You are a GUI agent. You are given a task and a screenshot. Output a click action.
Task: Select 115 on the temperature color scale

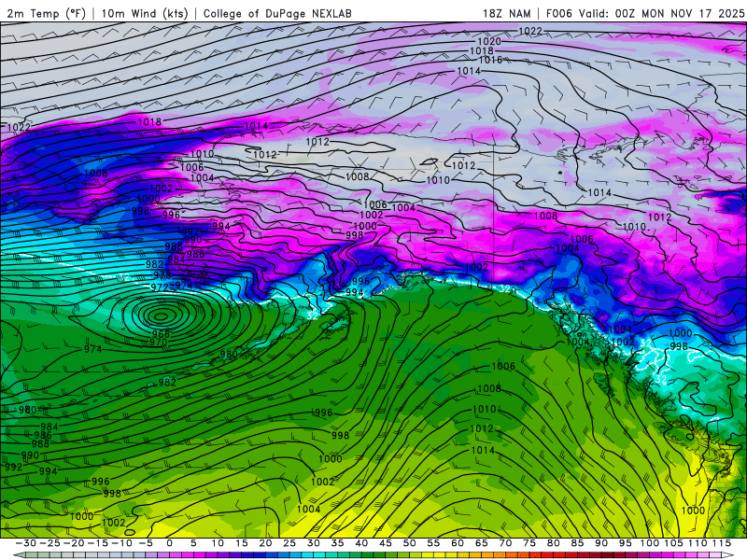point(721,543)
